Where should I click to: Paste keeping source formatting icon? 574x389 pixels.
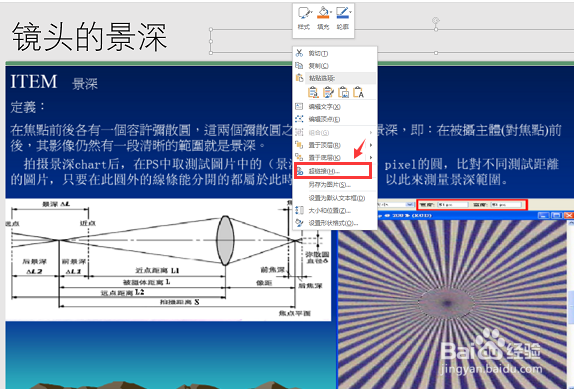pyautogui.click(x=328, y=92)
